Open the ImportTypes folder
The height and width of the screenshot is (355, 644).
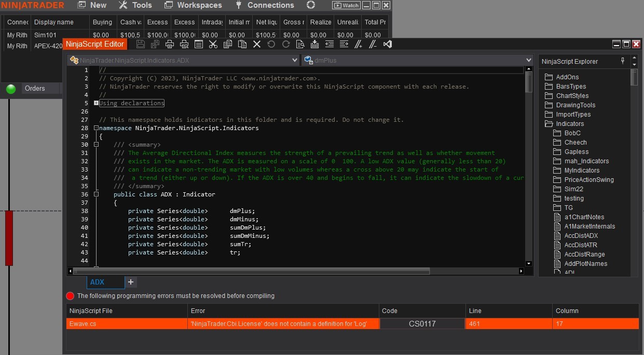[x=568, y=115]
